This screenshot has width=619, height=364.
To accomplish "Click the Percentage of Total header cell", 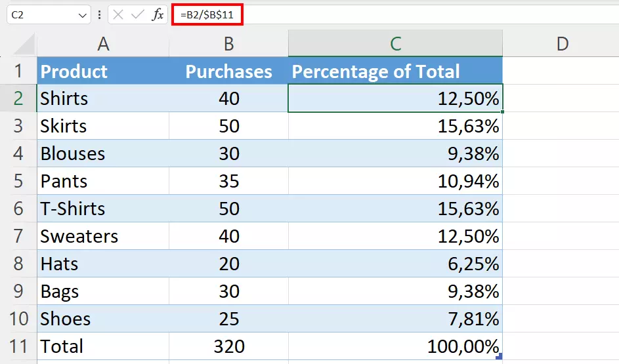I will (395, 71).
